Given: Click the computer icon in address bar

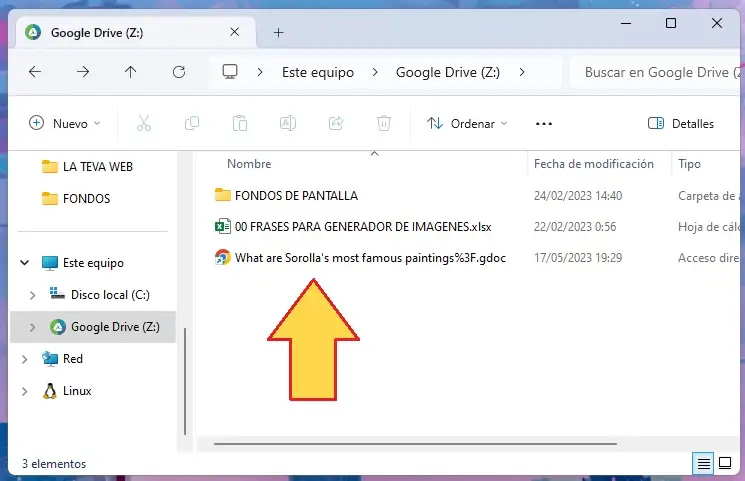Looking at the screenshot, I should click(x=230, y=72).
